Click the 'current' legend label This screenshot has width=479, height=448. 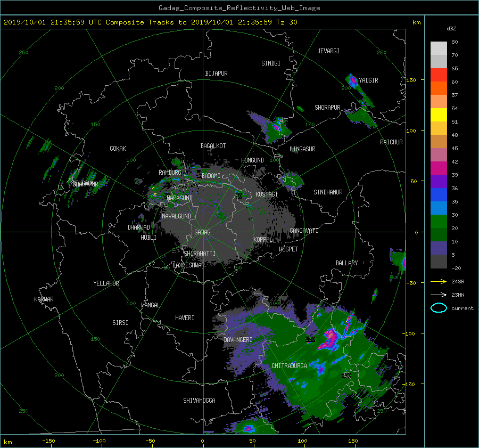click(x=463, y=308)
